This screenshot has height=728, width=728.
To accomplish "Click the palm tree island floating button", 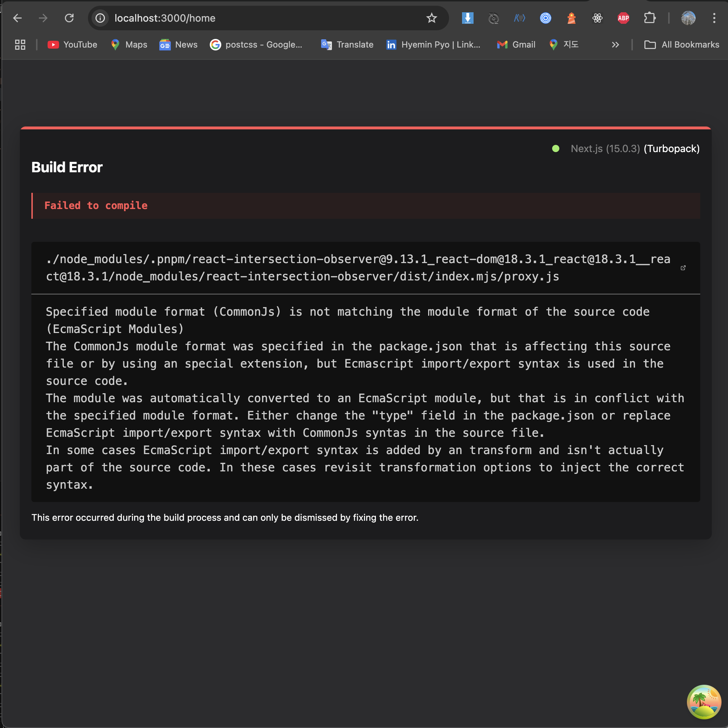I will [x=703, y=702].
